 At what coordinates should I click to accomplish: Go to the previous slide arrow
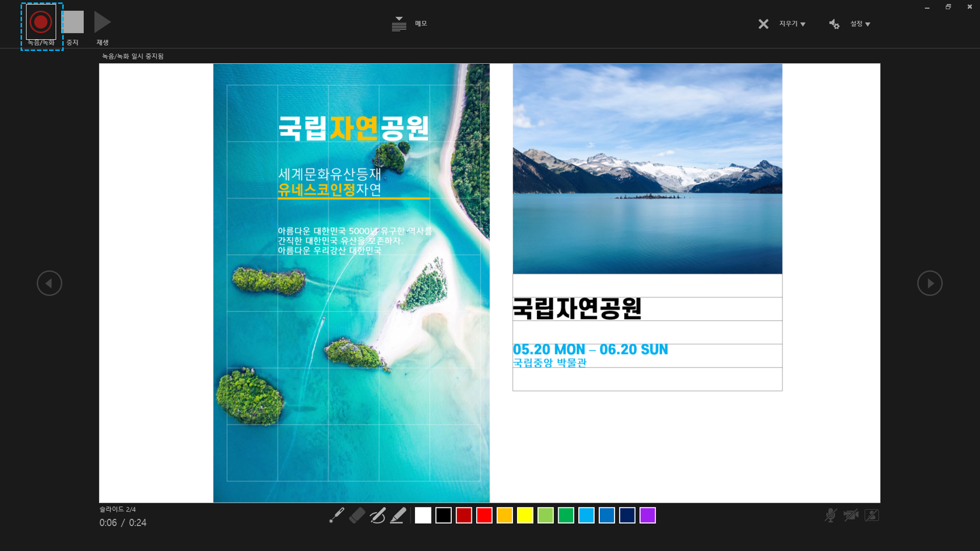(x=49, y=283)
